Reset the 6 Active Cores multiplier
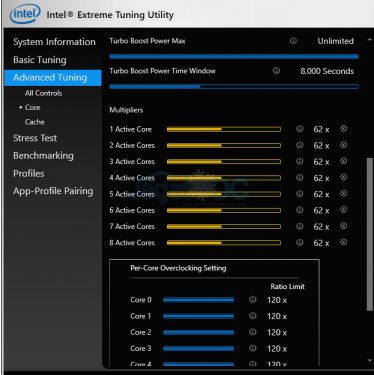The width and height of the screenshot is (374, 375). (x=343, y=210)
